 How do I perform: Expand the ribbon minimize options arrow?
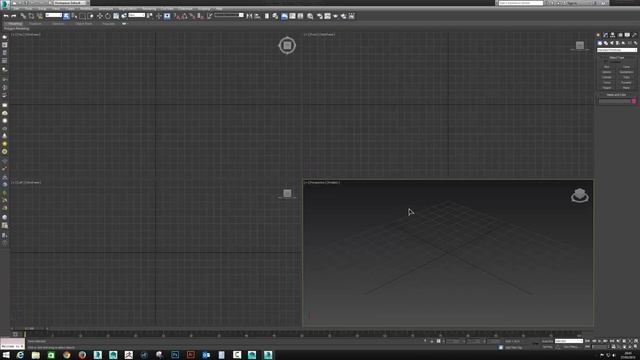click(124, 24)
